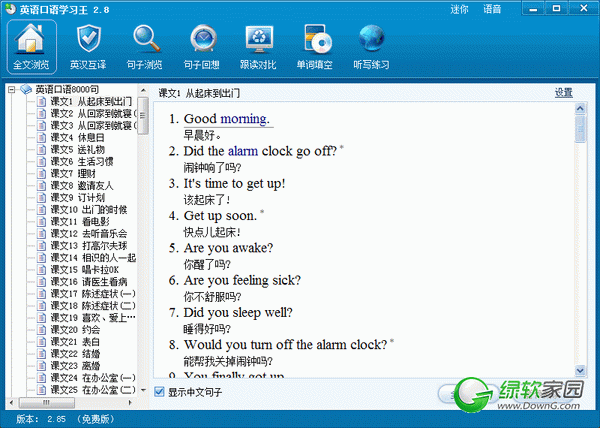Select 课文3 从回家到就寝 lesson
The height and width of the screenshot is (428, 600).
[x=93, y=125]
